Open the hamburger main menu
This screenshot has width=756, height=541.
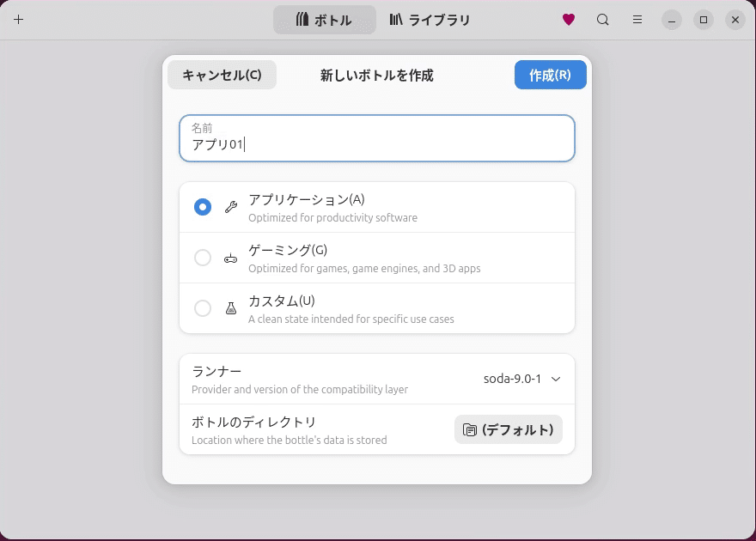[x=637, y=20]
